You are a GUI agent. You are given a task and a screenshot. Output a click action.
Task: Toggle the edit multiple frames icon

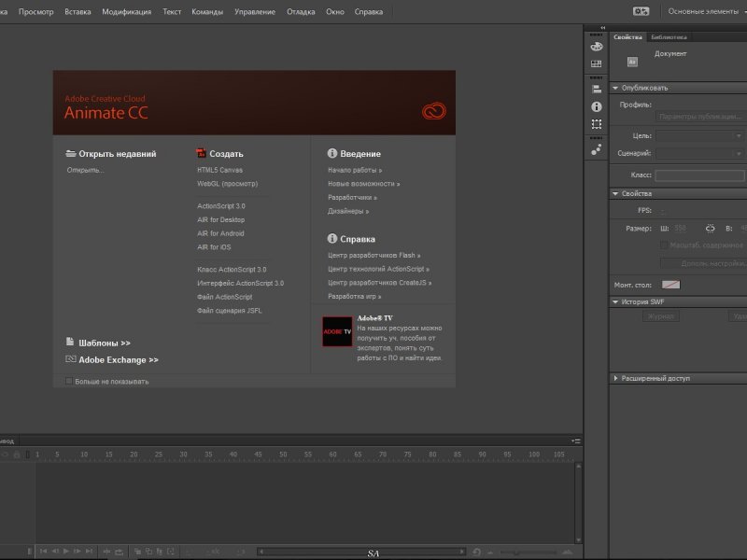point(159,552)
